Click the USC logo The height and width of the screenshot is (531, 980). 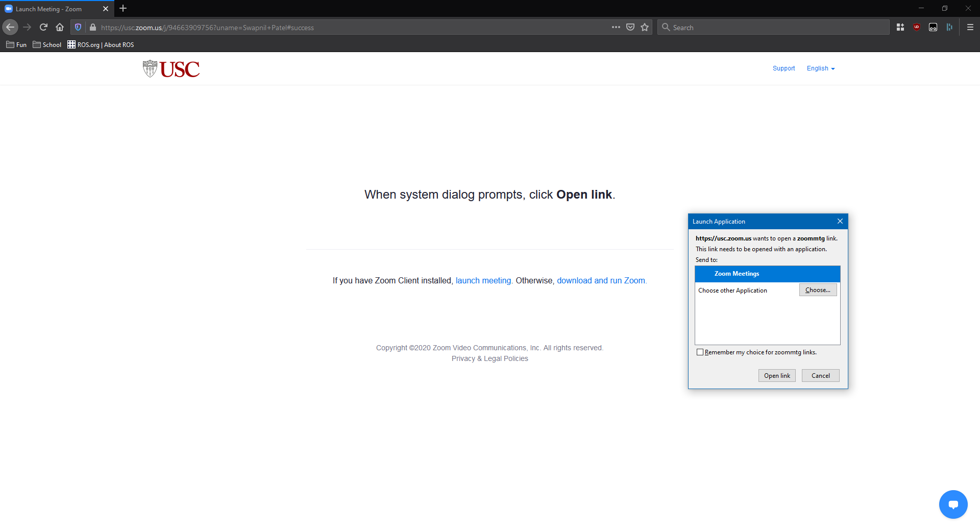[x=171, y=69]
